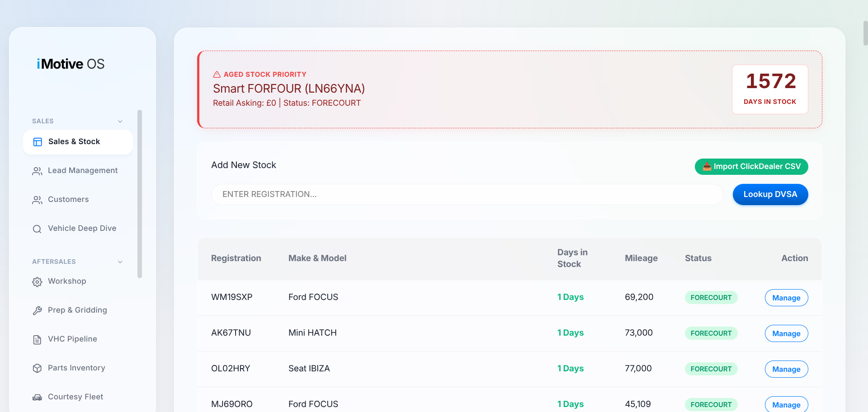Click the Sales & Stock layout icon

pos(38,142)
